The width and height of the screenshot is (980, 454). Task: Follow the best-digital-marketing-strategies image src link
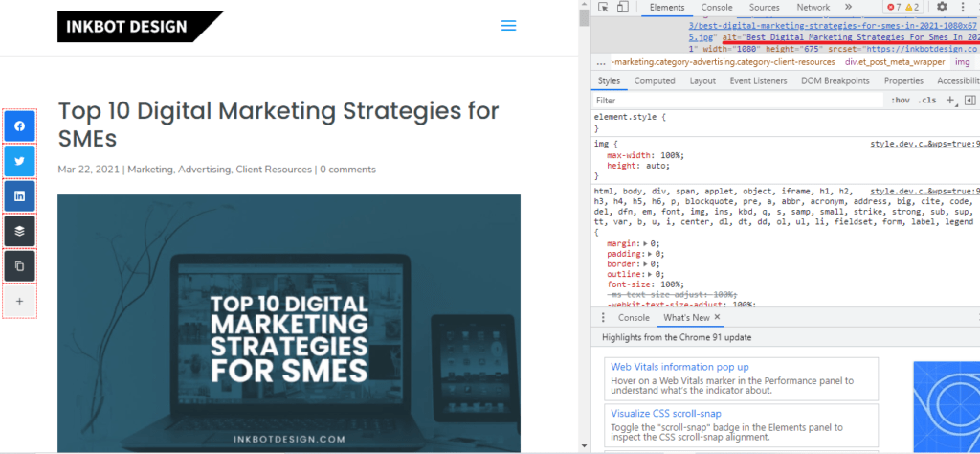(x=832, y=26)
